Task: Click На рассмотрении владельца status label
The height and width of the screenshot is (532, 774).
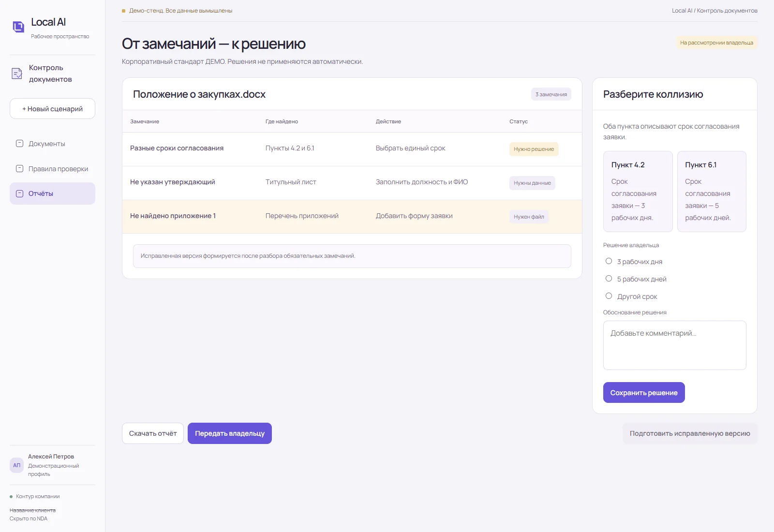Action: [x=716, y=43]
